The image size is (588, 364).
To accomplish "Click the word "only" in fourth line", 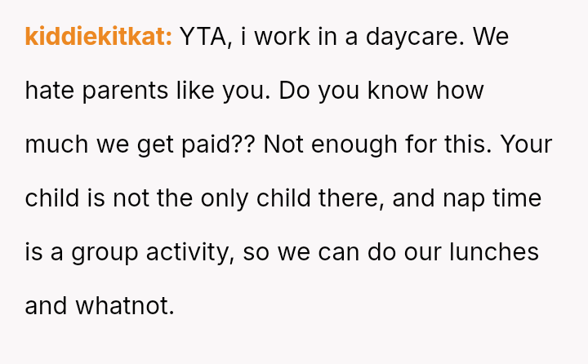I will 225,200.
